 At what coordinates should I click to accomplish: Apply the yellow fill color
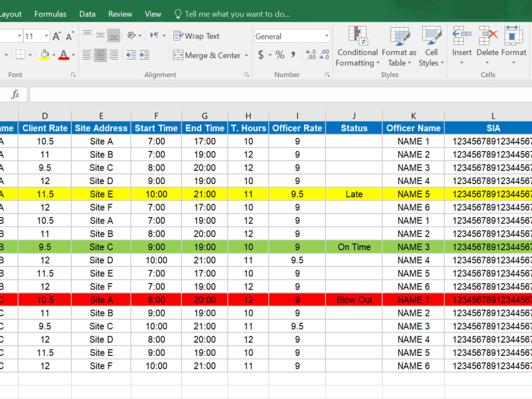click(x=45, y=55)
